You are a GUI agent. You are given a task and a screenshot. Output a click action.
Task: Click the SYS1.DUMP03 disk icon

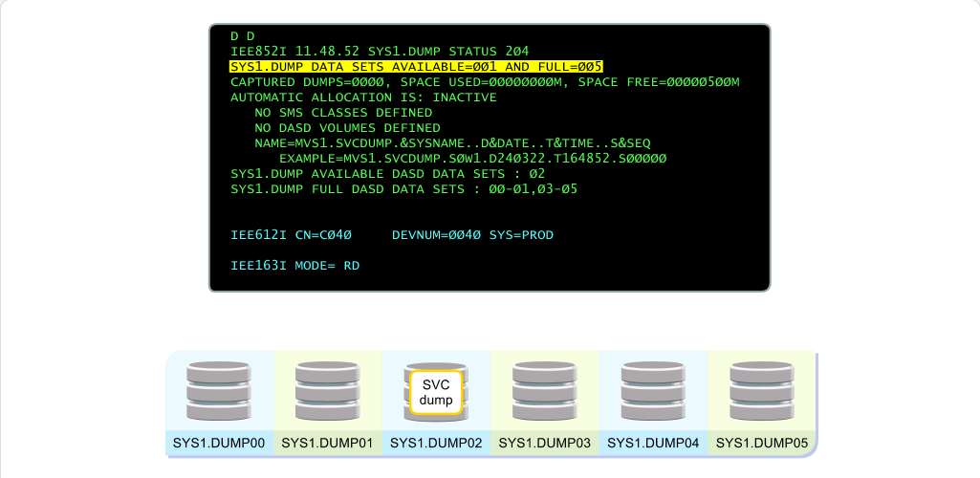click(x=544, y=390)
